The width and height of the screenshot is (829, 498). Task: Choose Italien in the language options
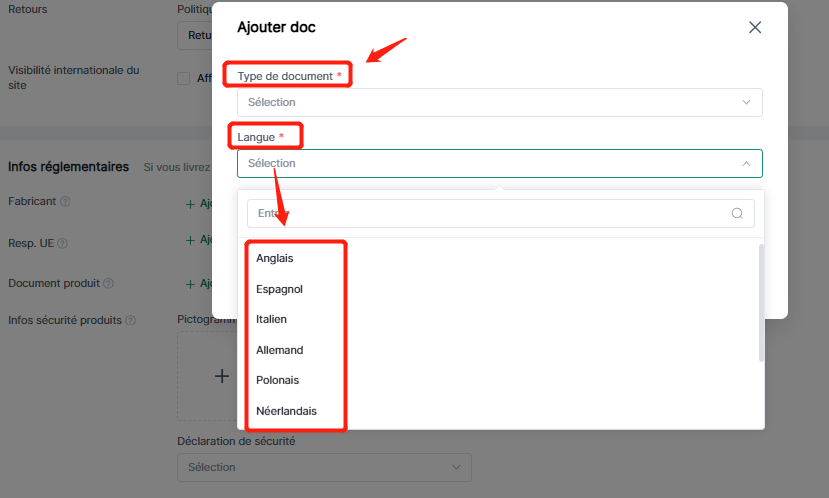(271, 319)
